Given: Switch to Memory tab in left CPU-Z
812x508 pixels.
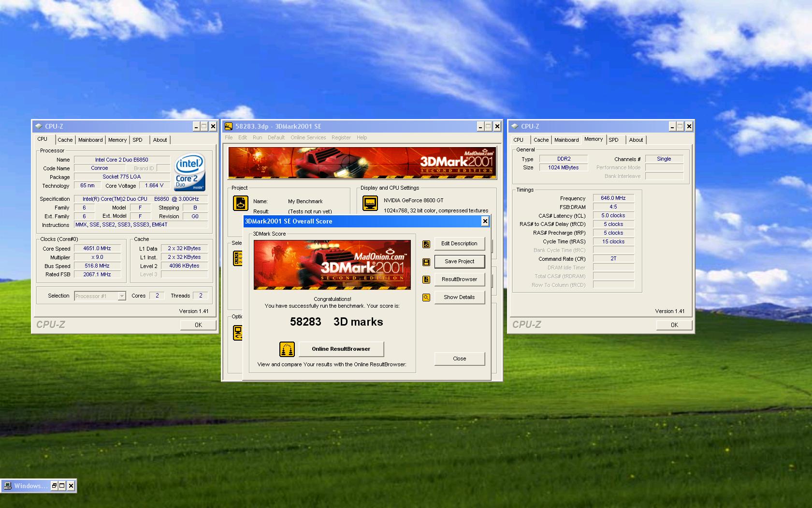Looking at the screenshot, I should click(x=117, y=140).
